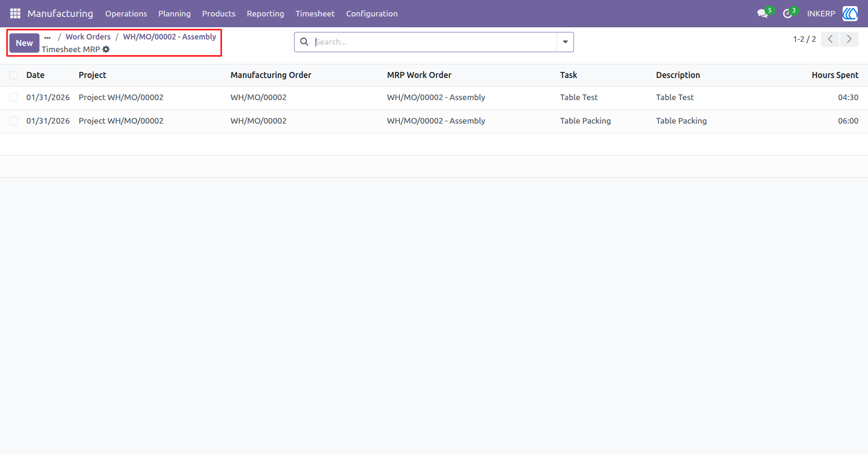Image resolution: width=868 pixels, height=454 pixels.
Task: Open the Configuration menu
Action: coord(372,14)
